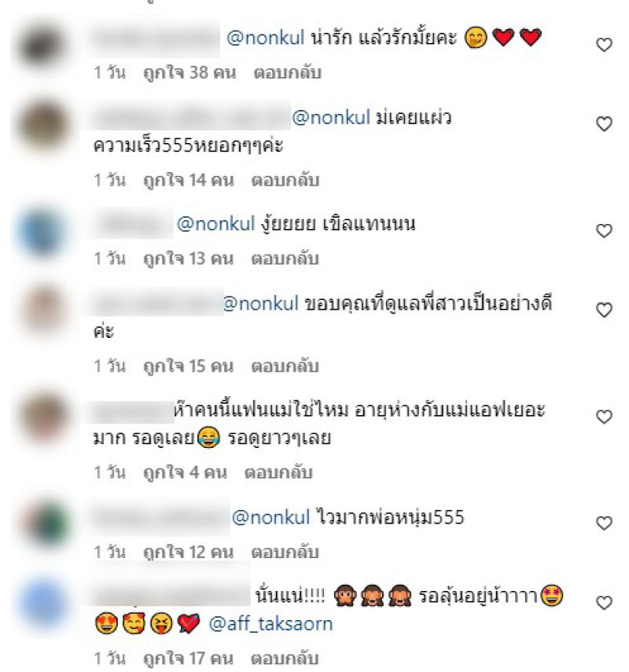The height and width of the screenshot is (672, 629).
Task: Reply to the comment with 14 likes
Action: (x=285, y=181)
